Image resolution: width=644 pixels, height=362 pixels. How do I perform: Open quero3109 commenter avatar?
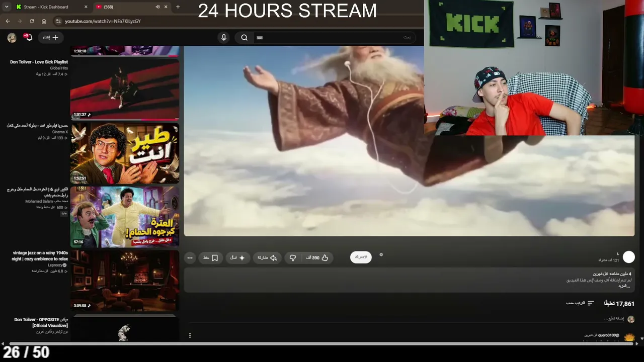[x=629, y=337]
